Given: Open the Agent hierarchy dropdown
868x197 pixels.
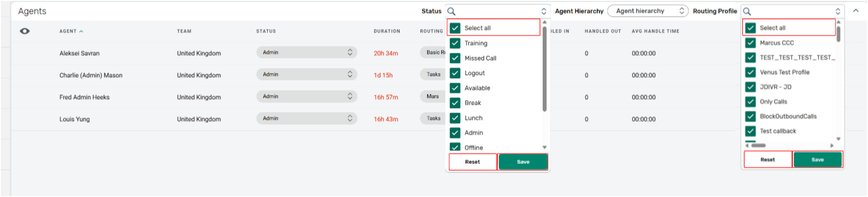Looking at the screenshot, I should coord(647,11).
